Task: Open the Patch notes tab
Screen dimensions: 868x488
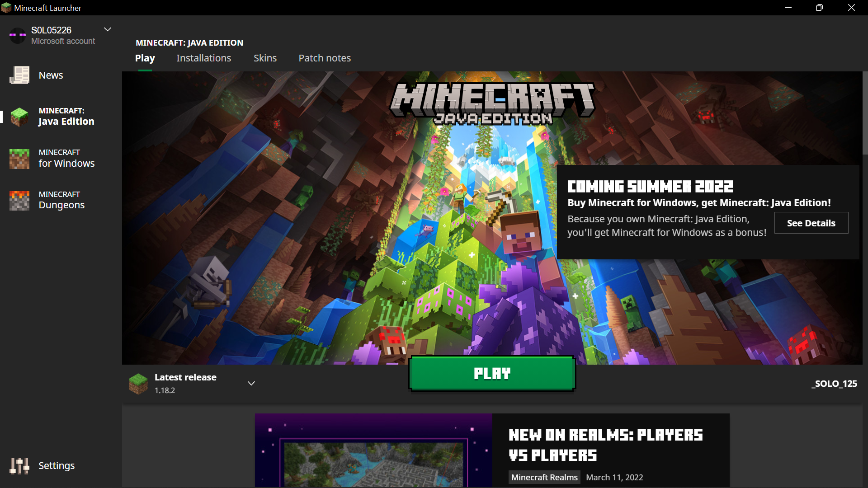Action: point(325,58)
